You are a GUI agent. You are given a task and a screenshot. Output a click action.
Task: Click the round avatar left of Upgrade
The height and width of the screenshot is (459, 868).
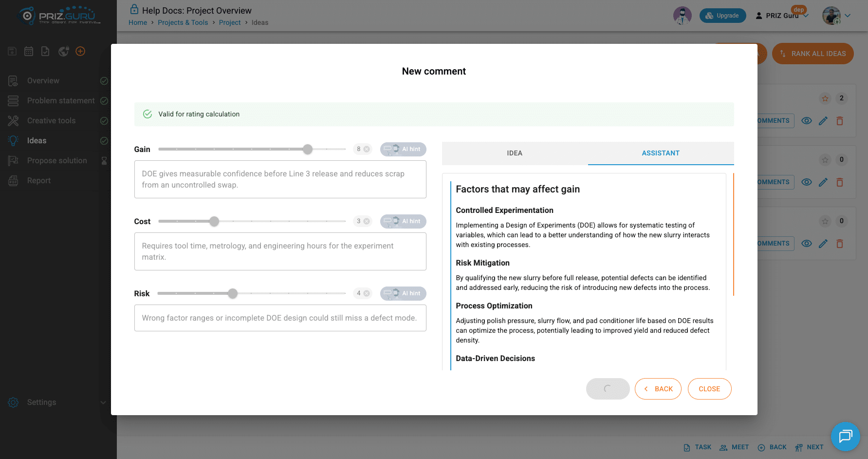(x=683, y=16)
